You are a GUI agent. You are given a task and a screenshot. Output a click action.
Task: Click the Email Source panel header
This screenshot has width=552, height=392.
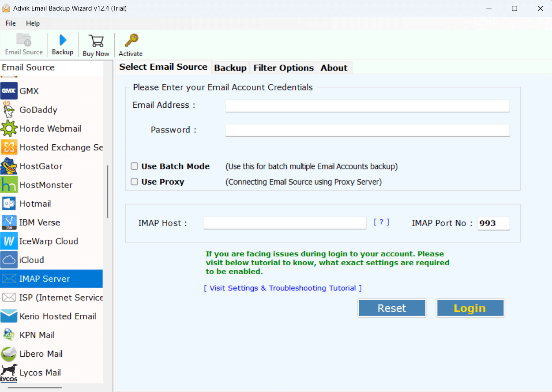28,67
